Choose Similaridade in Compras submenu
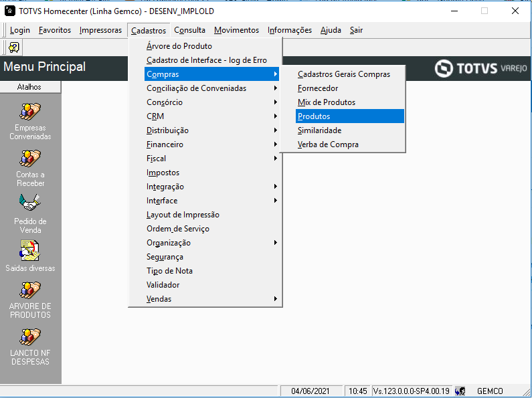532x398 pixels. click(350, 130)
